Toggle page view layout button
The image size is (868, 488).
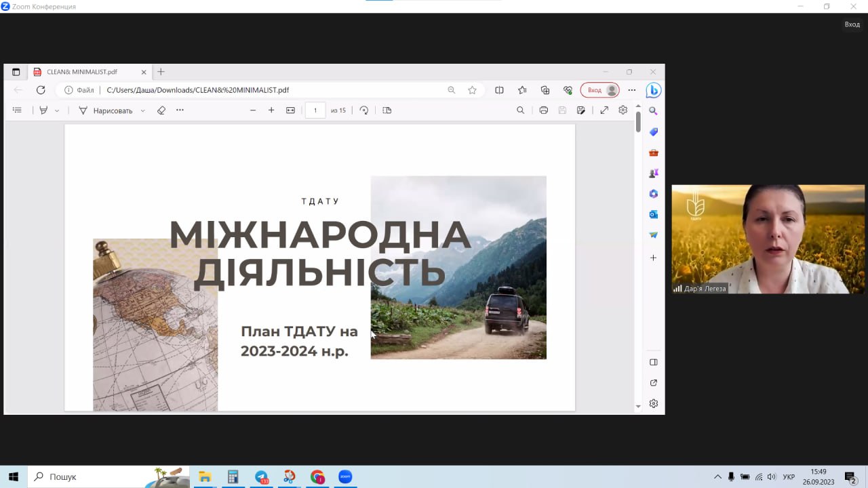(387, 110)
